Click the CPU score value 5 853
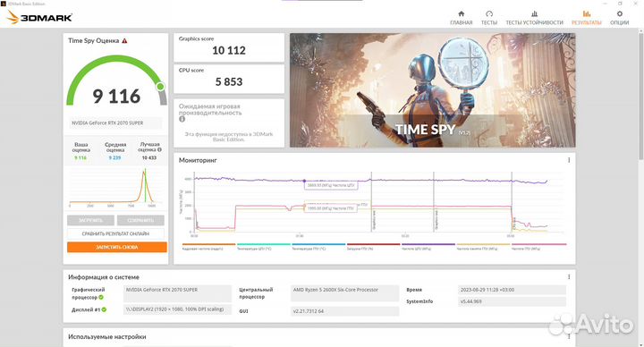Screen dimensions: 644x347 tap(229, 82)
